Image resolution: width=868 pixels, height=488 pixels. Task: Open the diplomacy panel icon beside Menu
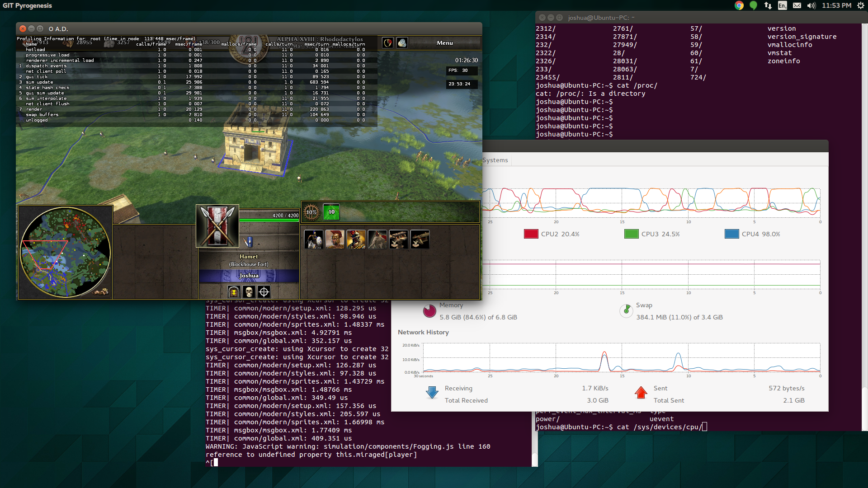pos(387,43)
